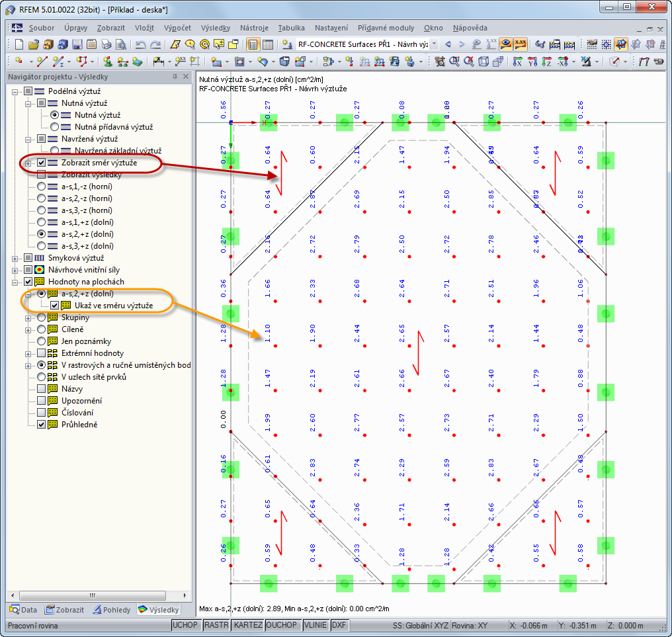Select Nutná přídavná výztuž radio option
The image size is (672, 637).
click(x=54, y=127)
